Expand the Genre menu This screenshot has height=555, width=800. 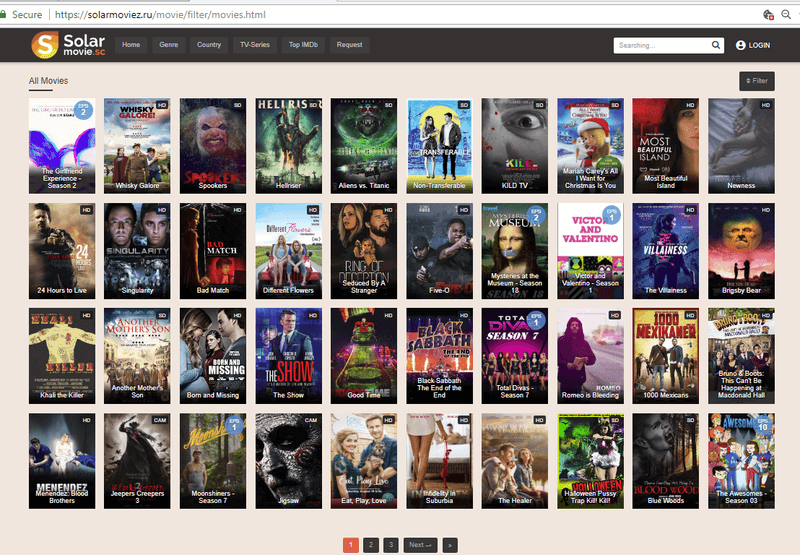point(168,45)
